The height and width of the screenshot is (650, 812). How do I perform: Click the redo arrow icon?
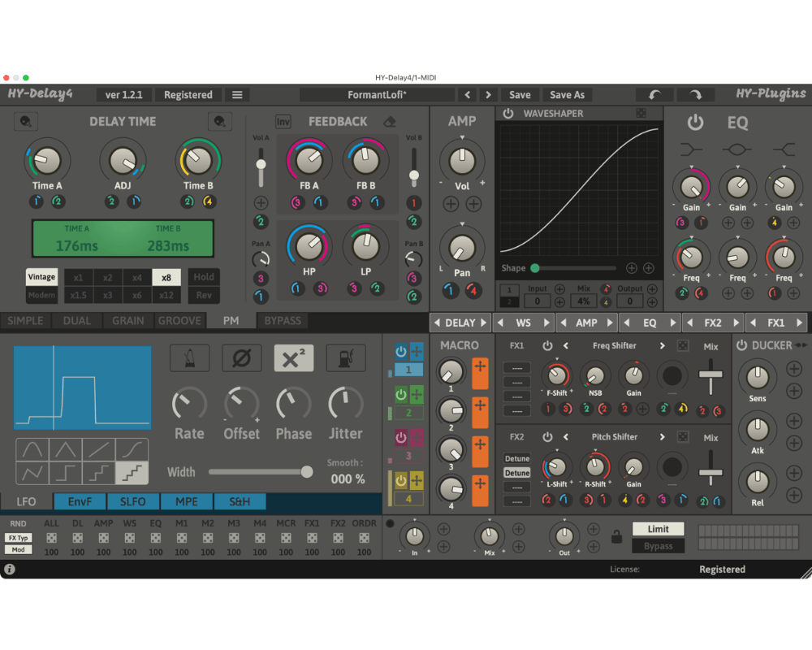coord(696,95)
